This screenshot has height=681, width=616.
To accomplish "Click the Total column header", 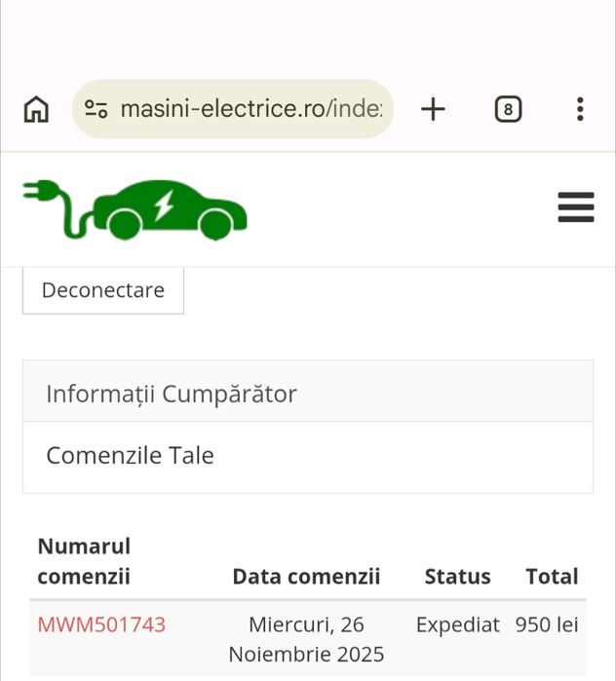I will (x=552, y=576).
